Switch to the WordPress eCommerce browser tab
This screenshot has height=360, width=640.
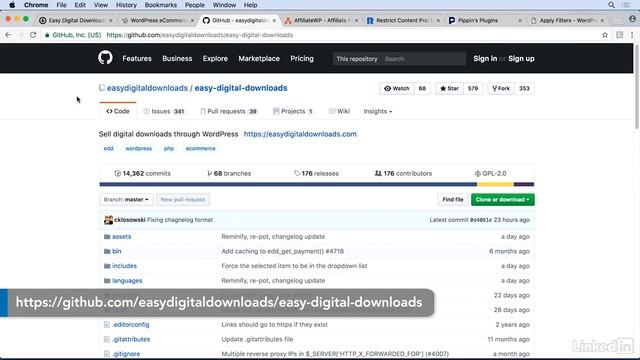pyautogui.click(x=157, y=20)
